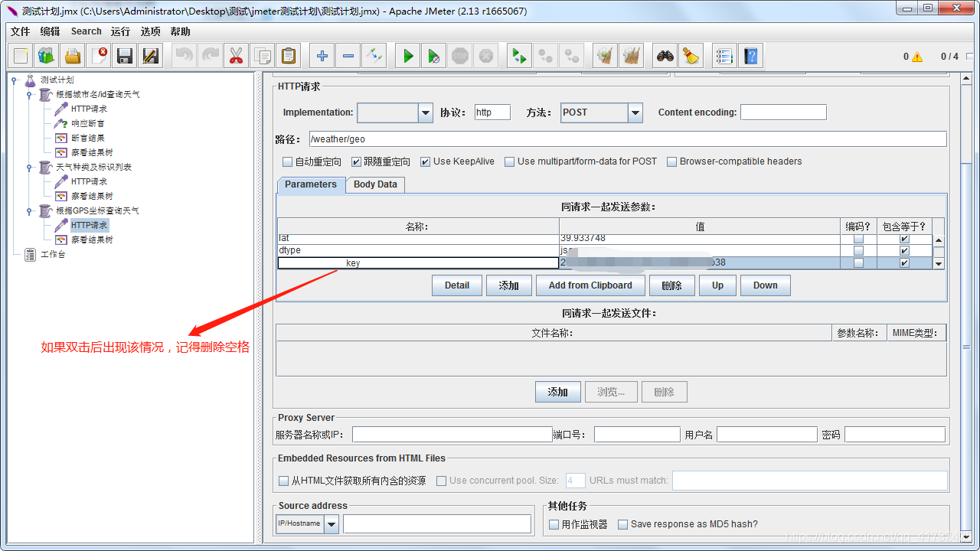Collapse 天气种类及标识列表 thread group
This screenshot has width=980, height=551.
(x=29, y=167)
